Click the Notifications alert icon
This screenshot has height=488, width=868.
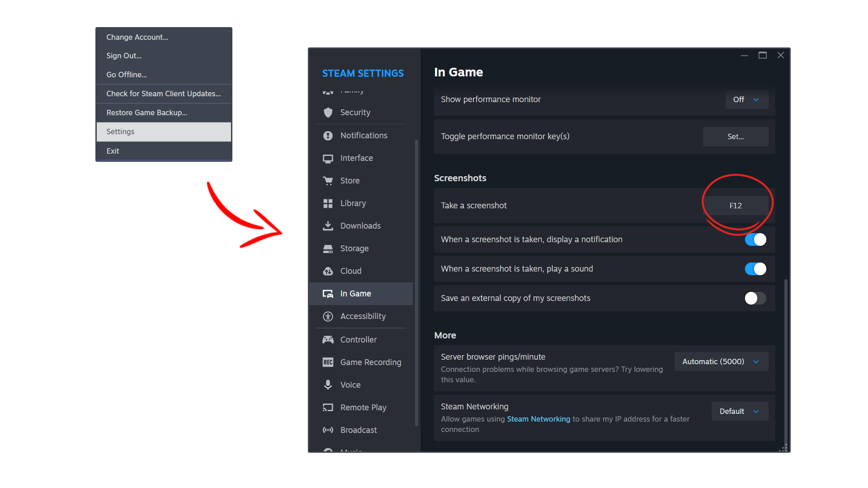point(328,136)
